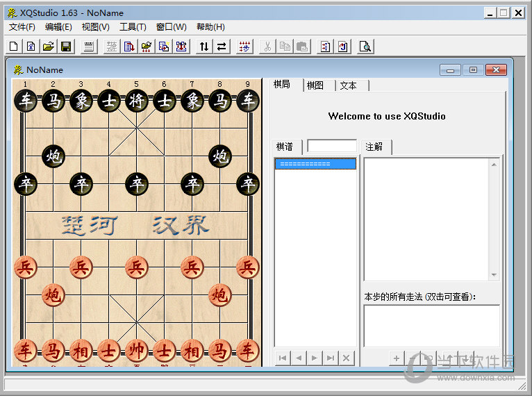532x398 pixels.
Task: Select red 兵 pawn on file 1
Action: [26, 267]
